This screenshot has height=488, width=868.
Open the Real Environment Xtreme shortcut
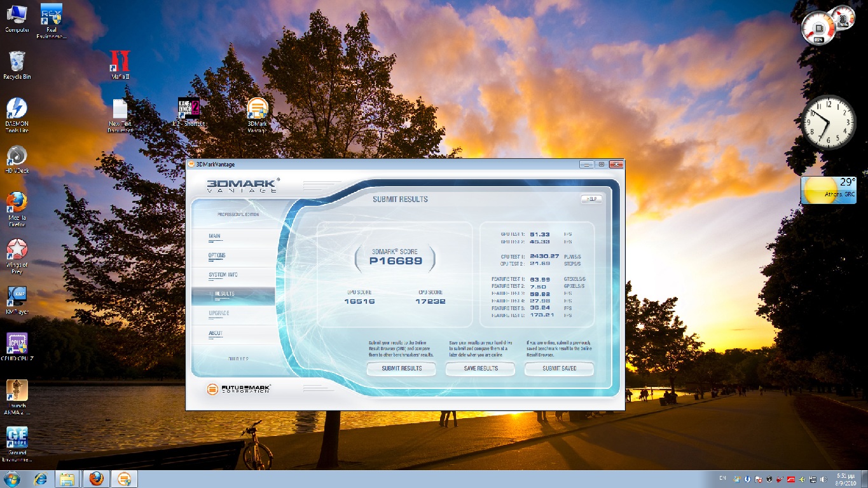coord(52,21)
